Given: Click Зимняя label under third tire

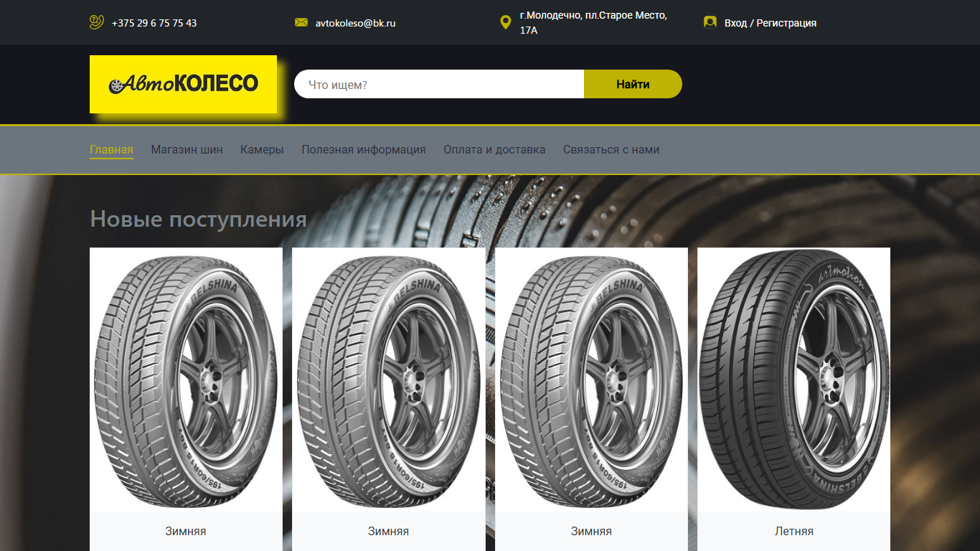Looking at the screenshot, I should 591,532.
